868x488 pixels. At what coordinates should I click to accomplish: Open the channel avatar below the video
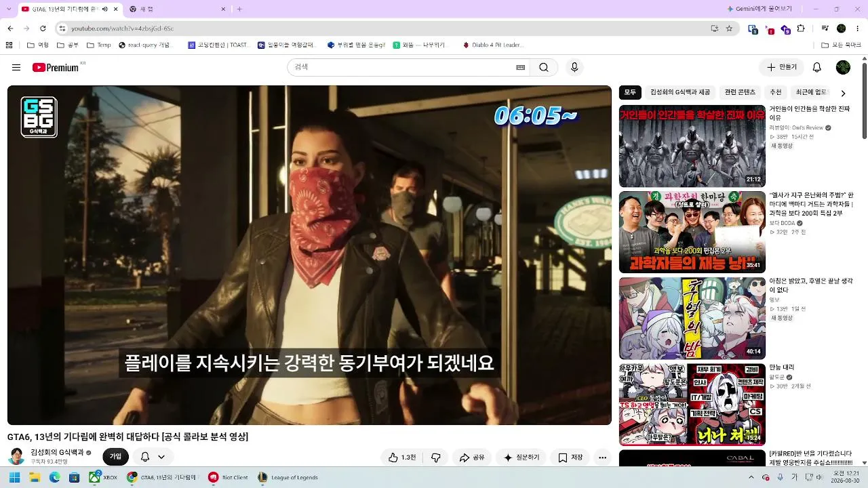(16, 457)
